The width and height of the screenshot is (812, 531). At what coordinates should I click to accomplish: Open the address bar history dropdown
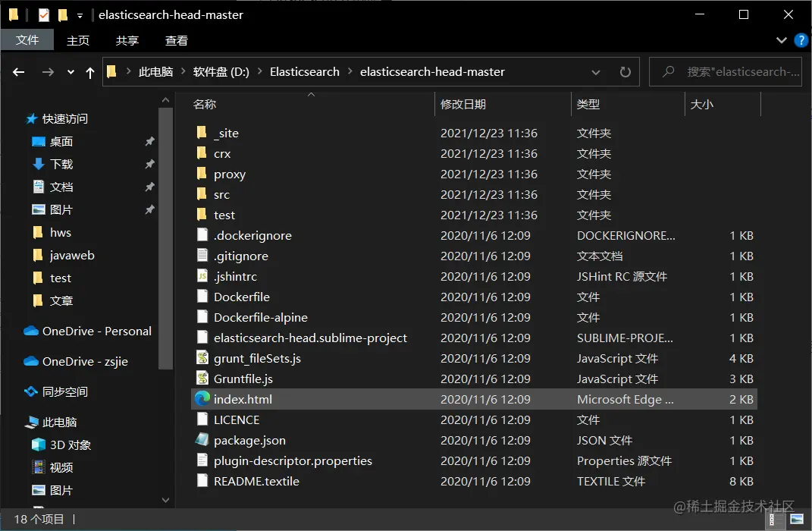[596, 71]
